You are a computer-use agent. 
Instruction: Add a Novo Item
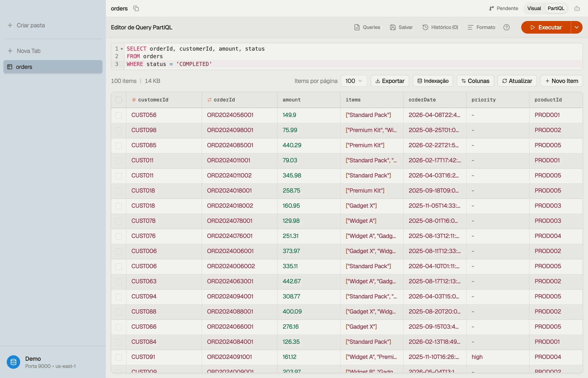pyautogui.click(x=562, y=81)
